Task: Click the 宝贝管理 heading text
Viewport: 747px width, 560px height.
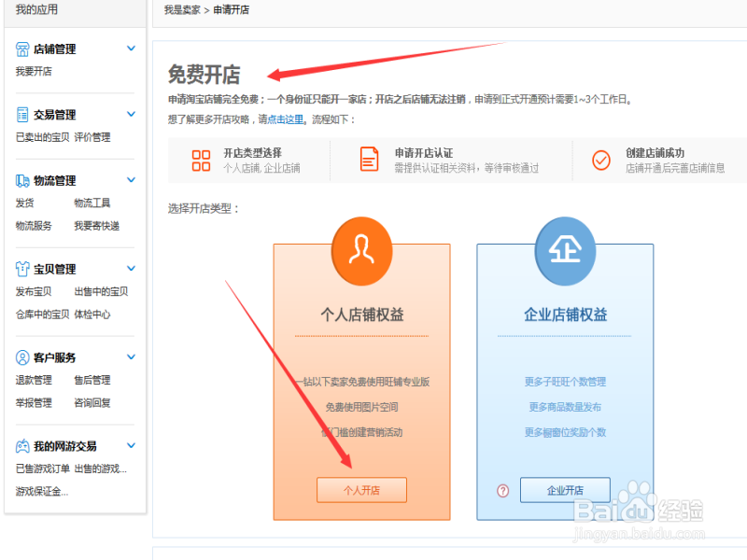Action: (55, 269)
